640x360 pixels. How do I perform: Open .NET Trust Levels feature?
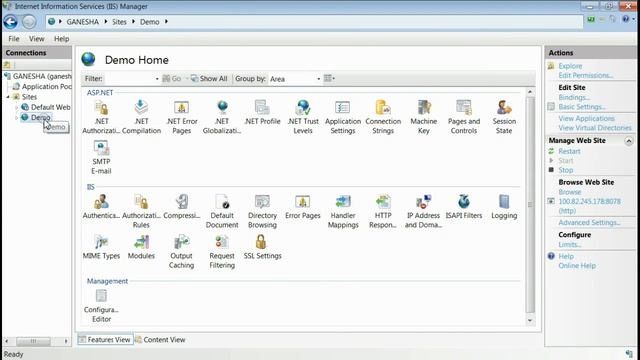pyautogui.click(x=303, y=117)
